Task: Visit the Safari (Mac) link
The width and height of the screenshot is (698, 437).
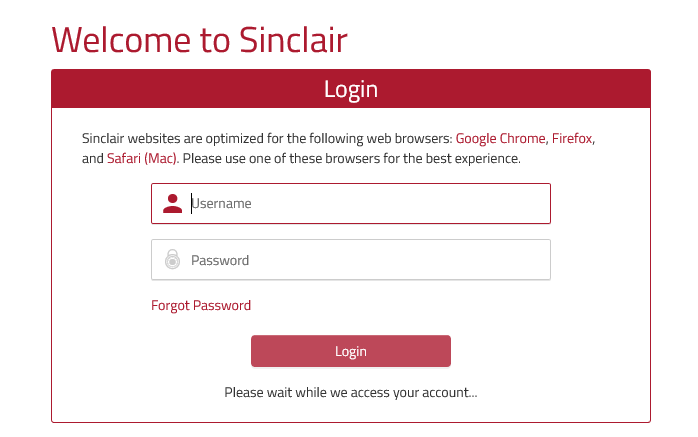Action: click(142, 158)
